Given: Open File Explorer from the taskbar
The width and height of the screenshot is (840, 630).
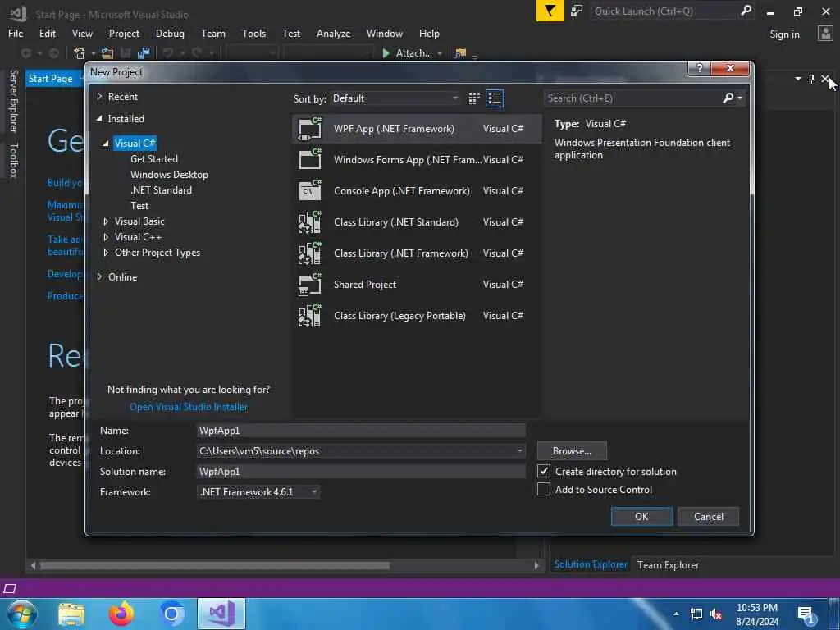Looking at the screenshot, I should pyautogui.click(x=71, y=614).
